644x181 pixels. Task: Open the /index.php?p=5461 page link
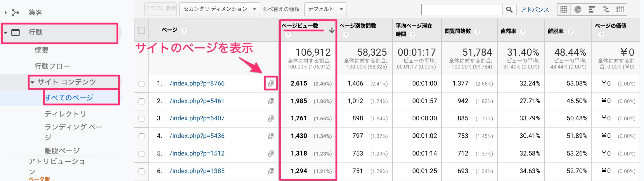pos(197,101)
